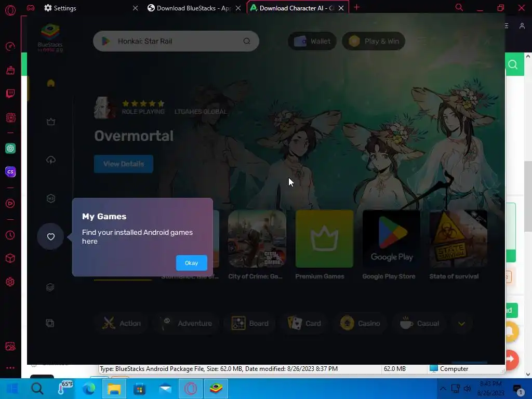Click the orange arrow floating button
Viewport: 532px width, 399px height.
tap(510, 360)
